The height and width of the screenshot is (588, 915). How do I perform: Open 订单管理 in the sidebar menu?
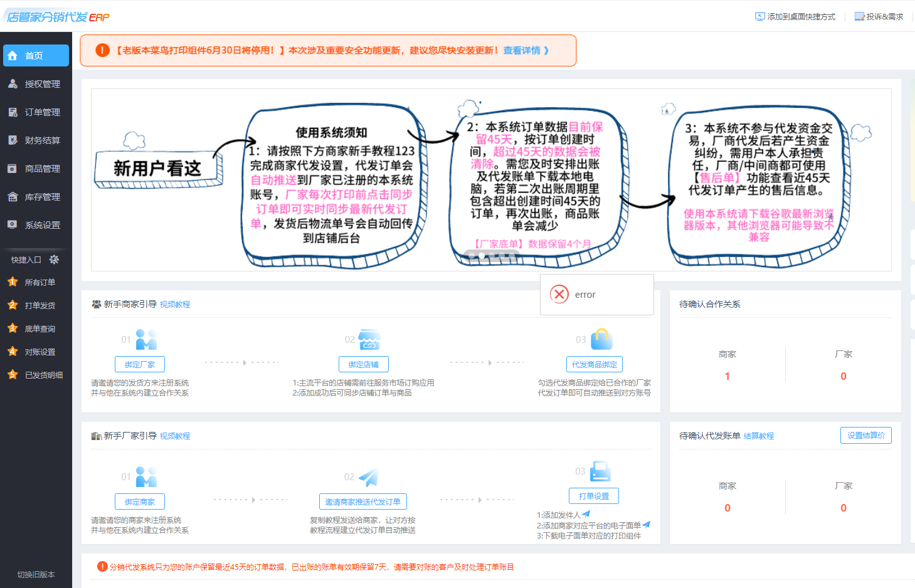click(x=42, y=112)
